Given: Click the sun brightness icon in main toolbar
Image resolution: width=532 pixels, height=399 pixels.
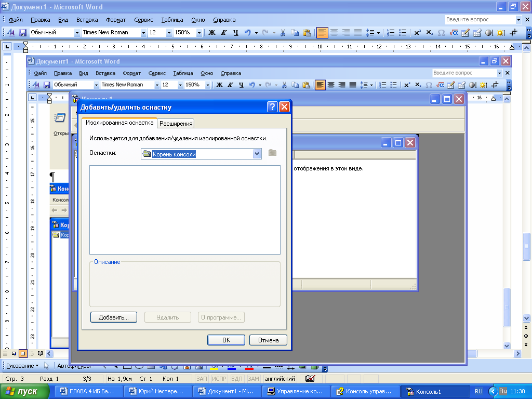Looking at the screenshot, I should click(501, 33).
